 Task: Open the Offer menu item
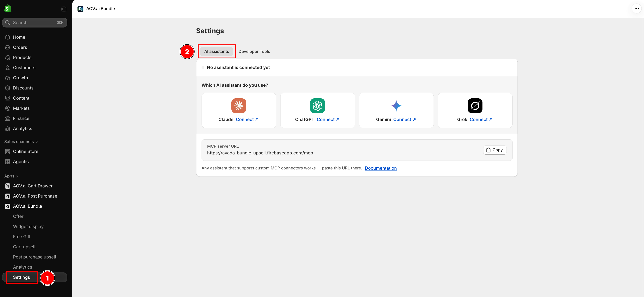pyautogui.click(x=18, y=216)
